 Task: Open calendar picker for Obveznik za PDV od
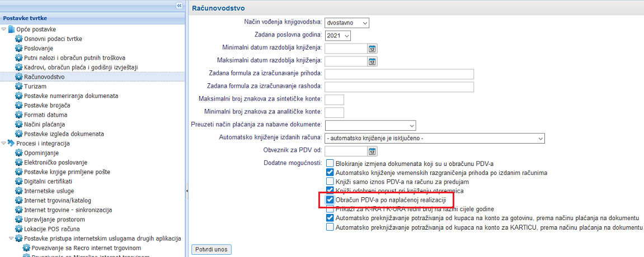coord(372,151)
